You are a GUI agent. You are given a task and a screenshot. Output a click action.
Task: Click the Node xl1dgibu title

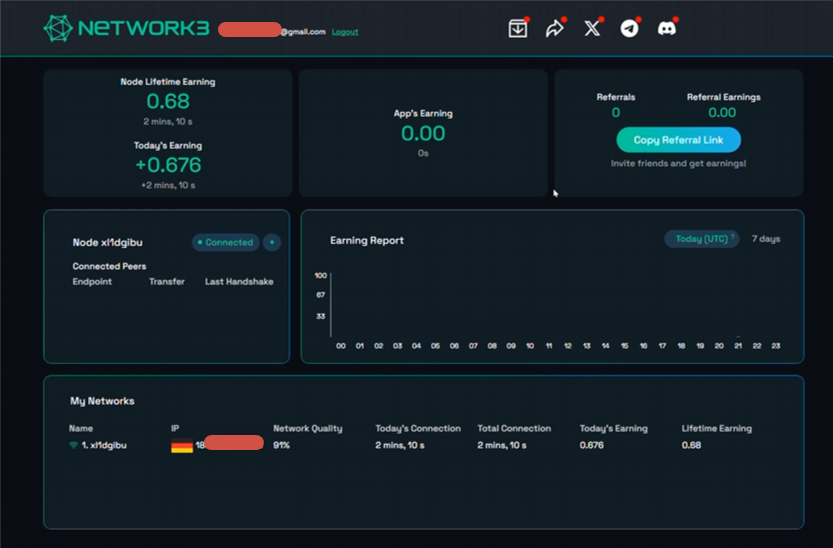tap(107, 243)
